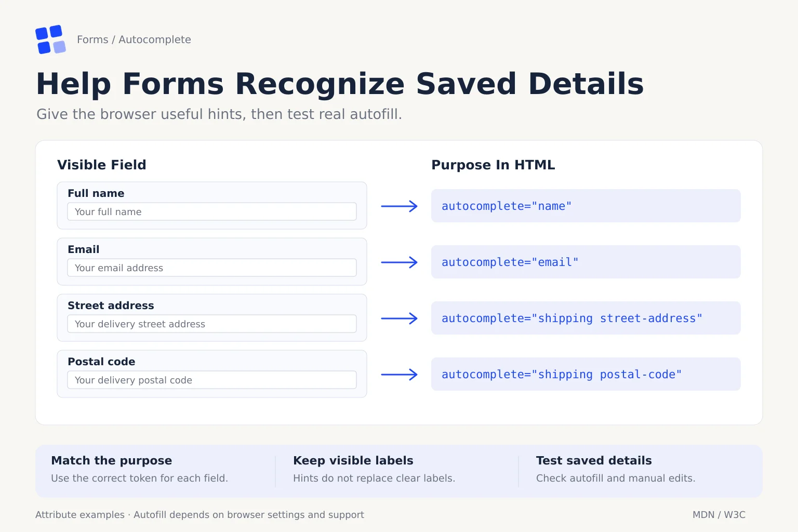This screenshot has width=798, height=532.
Task: Click the Help Forms Recognize Saved Details title
Action: [340, 84]
